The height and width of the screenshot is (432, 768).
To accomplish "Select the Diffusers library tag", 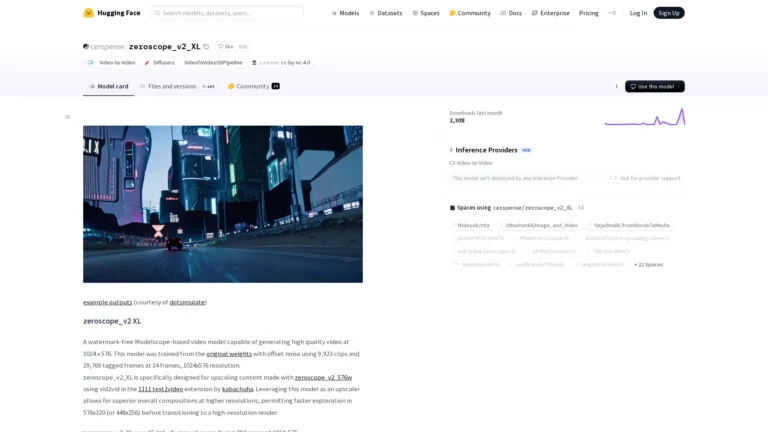I will click(x=159, y=62).
